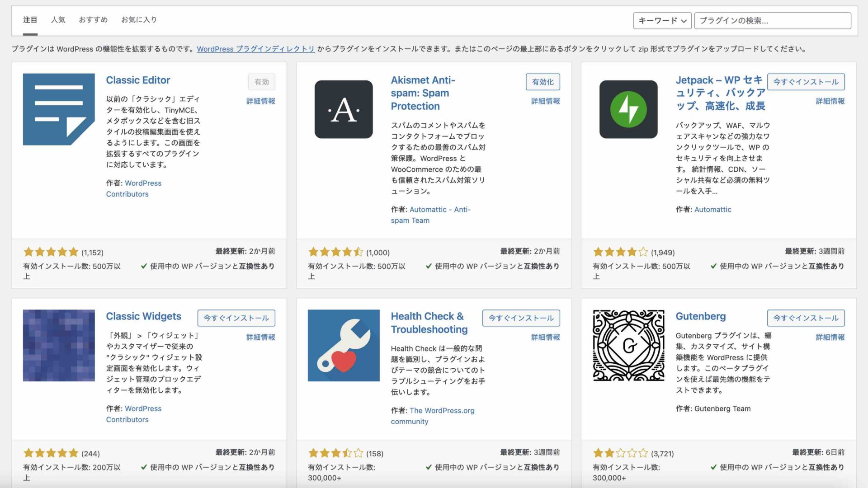Viewport: 868px width, 488px height.
Task: Click the Classic Widgets plugin icon
Action: (x=59, y=345)
